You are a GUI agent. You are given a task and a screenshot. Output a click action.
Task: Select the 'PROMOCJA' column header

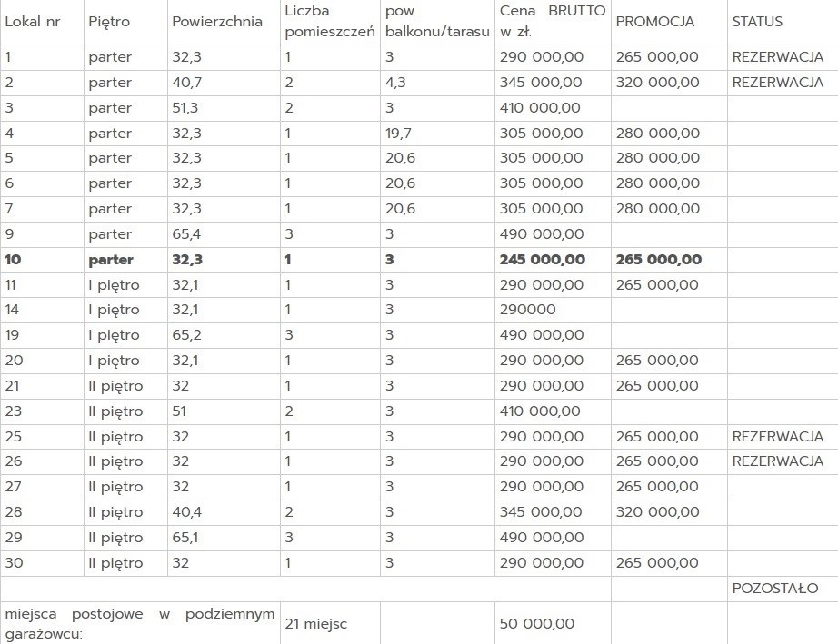[x=654, y=22]
